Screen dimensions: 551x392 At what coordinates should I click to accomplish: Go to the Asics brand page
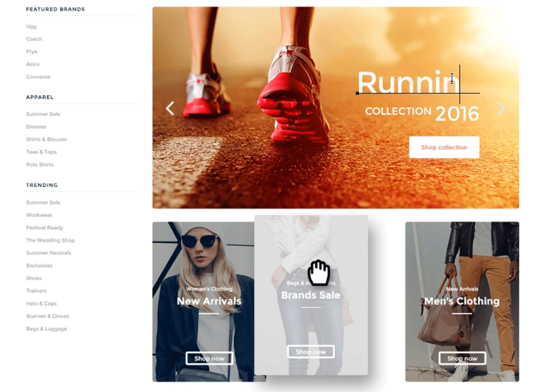(x=32, y=64)
